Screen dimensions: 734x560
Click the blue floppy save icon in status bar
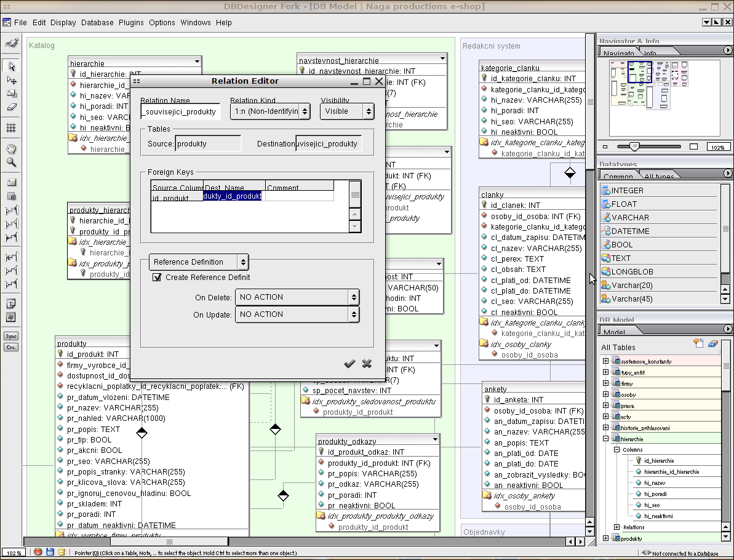coord(50,552)
